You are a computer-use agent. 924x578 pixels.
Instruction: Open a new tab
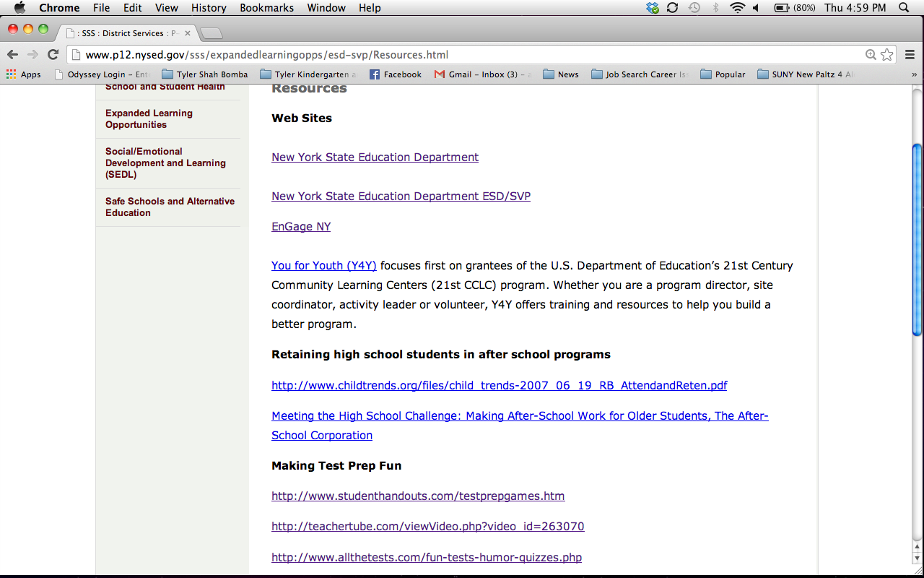pyautogui.click(x=211, y=33)
